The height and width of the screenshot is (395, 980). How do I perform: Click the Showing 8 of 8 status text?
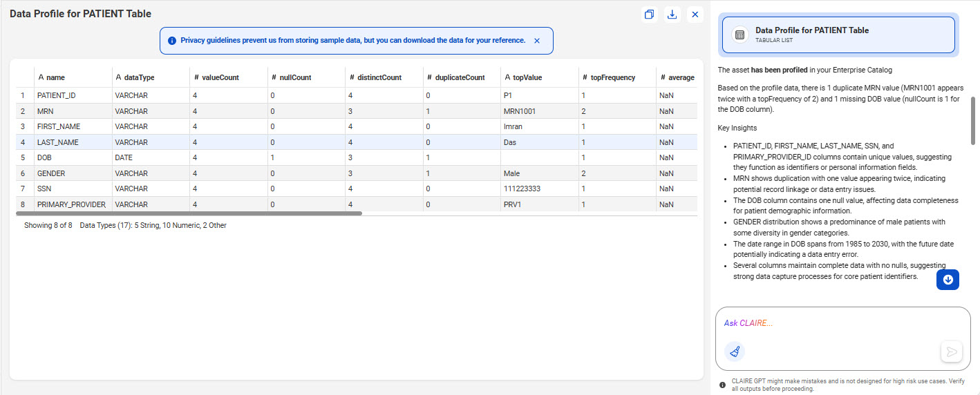click(x=48, y=225)
